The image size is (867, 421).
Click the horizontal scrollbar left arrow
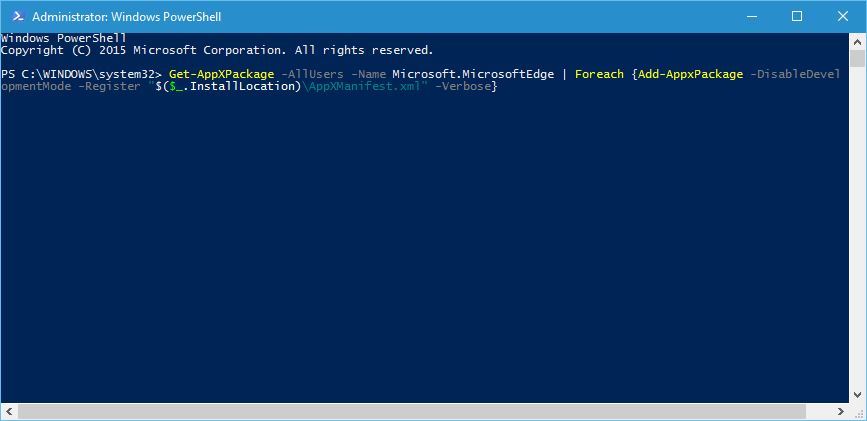(9, 412)
